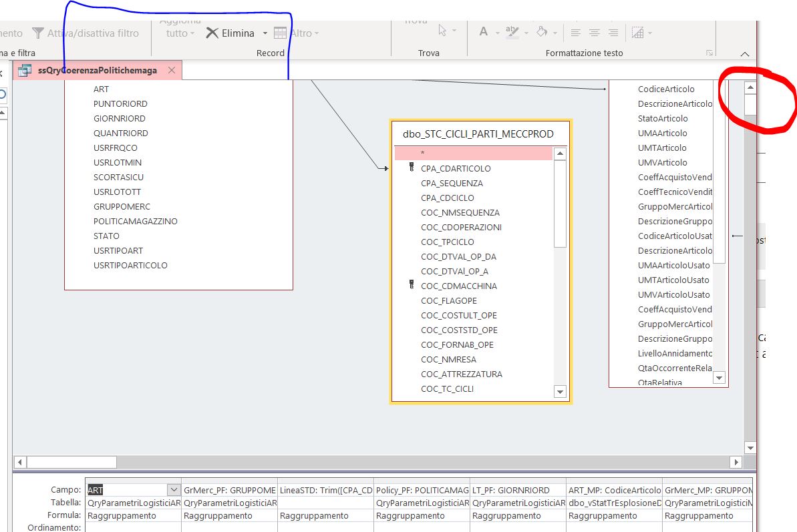The height and width of the screenshot is (532, 797).
Task: Click the query icon on the tab
Action: point(25,70)
